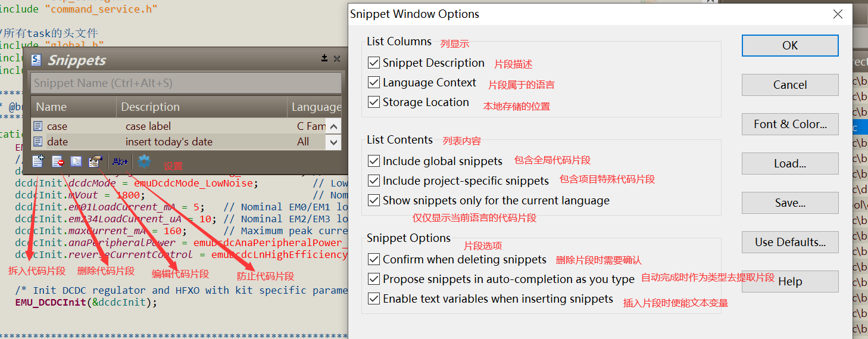Click the include "command_service.h" line
Viewport: 868px width, 339px height.
[79, 10]
